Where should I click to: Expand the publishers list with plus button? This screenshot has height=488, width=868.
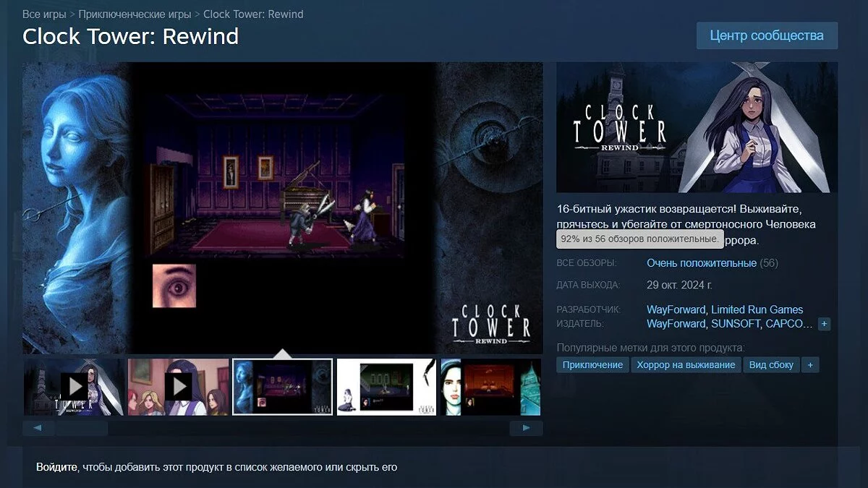pos(825,324)
